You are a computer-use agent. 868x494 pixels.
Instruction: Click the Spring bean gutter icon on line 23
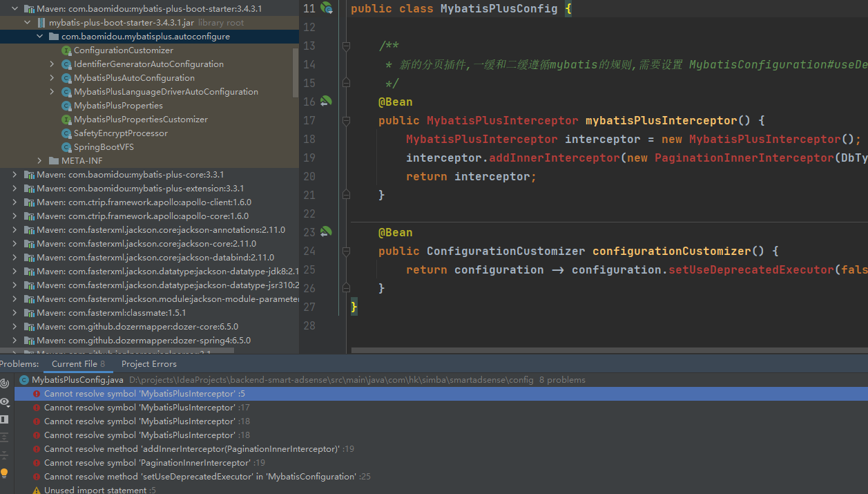tap(326, 232)
